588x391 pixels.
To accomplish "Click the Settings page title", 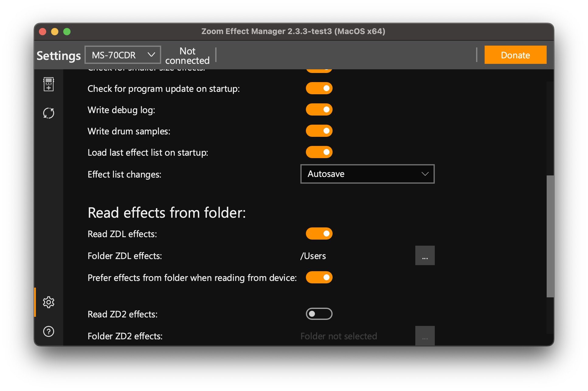I will [59, 56].
